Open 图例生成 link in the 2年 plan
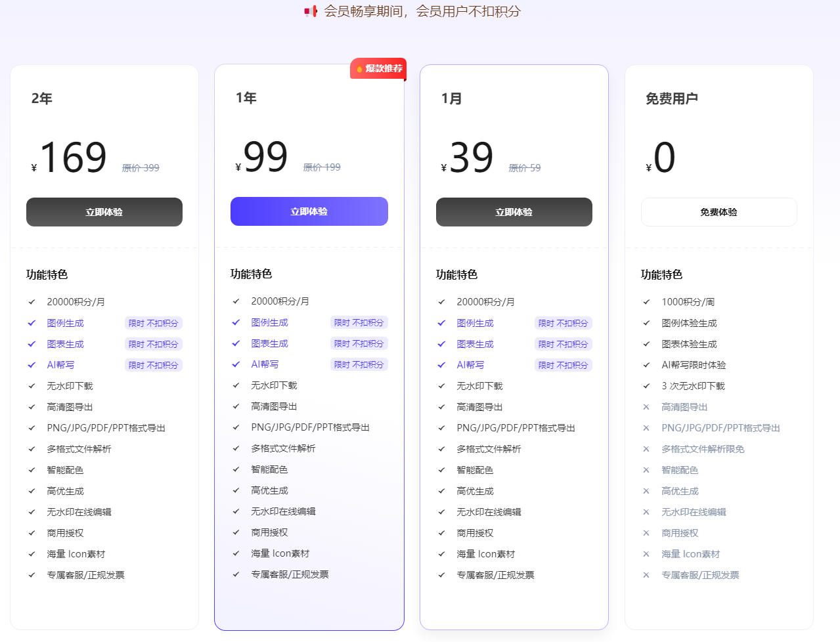The width and height of the screenshot is (840, 642). pos(65,323)
